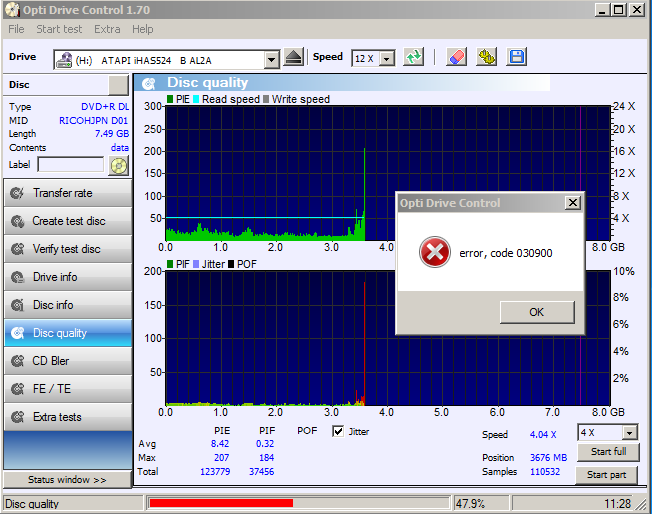Click the data contents value
652x514 pixels.
(x=119, y=148)
